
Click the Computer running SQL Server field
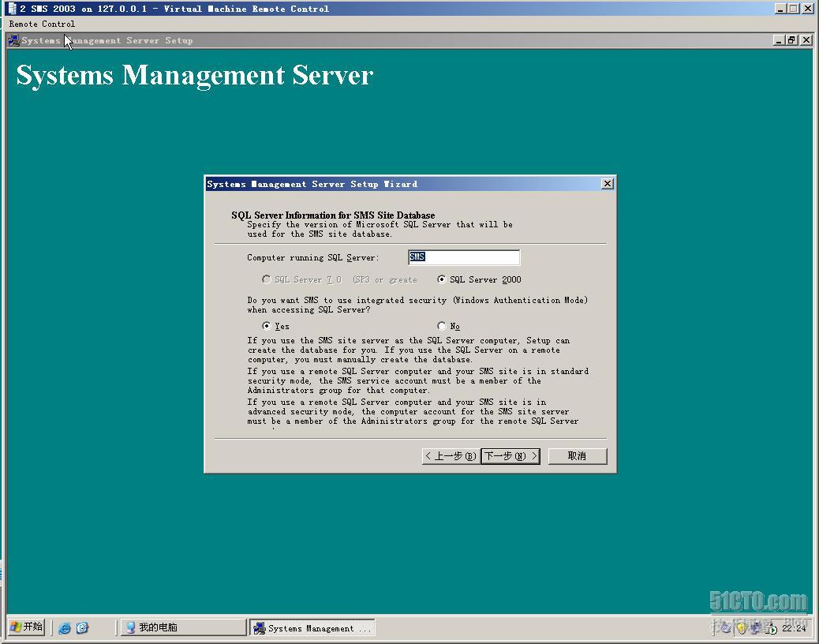tap(464, 257)
